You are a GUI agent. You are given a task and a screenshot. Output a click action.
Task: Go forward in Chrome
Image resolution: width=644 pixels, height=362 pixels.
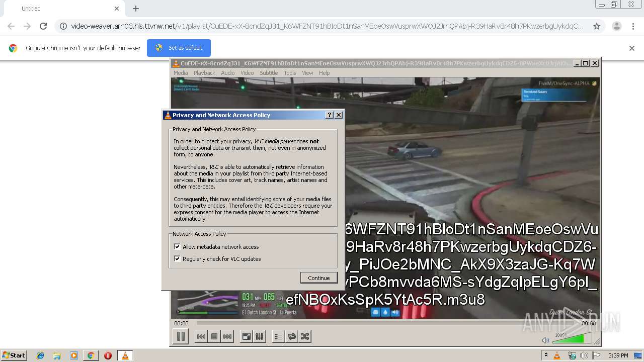(x=27, y=26)
